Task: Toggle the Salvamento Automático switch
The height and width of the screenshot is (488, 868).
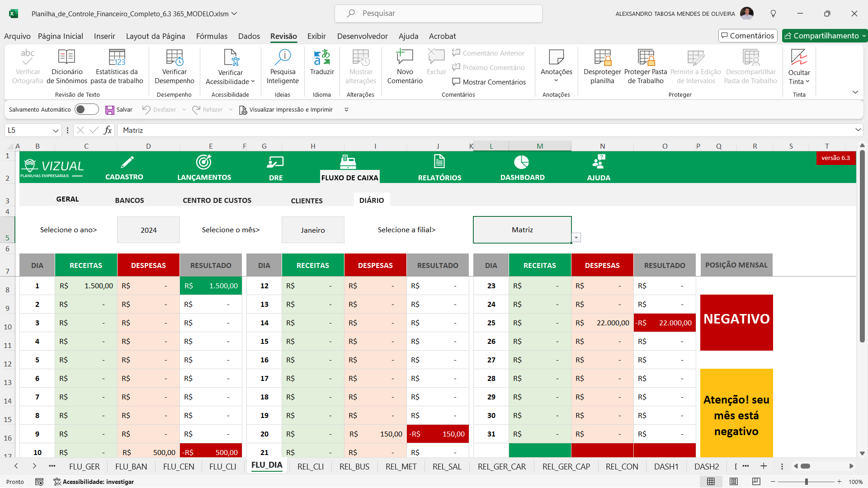Action: tap(87, 109)
